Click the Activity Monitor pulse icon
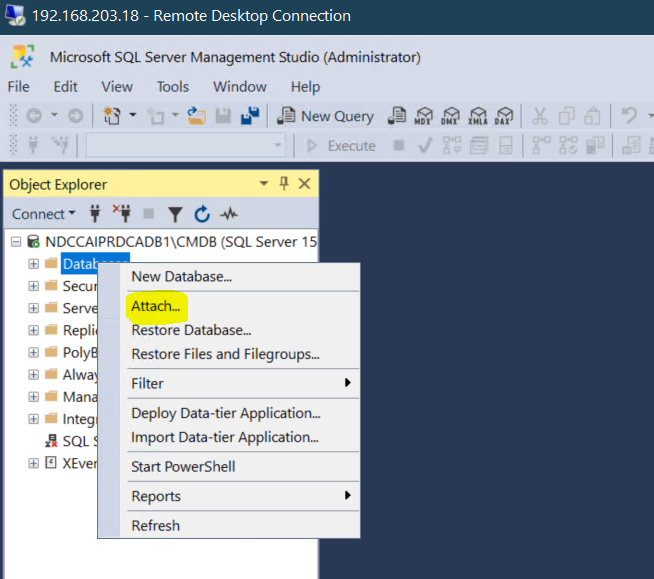 229,214
